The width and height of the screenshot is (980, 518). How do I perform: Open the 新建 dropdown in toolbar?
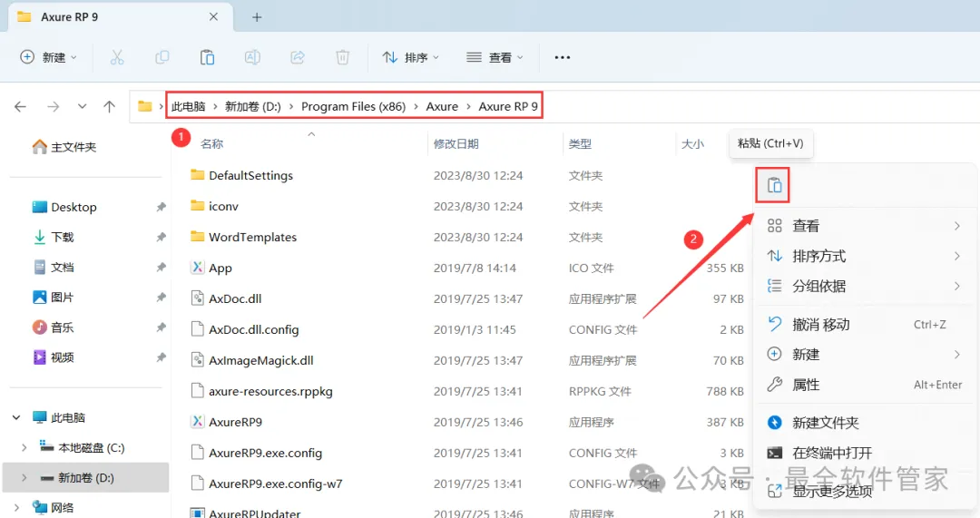[x=49, y=57]
